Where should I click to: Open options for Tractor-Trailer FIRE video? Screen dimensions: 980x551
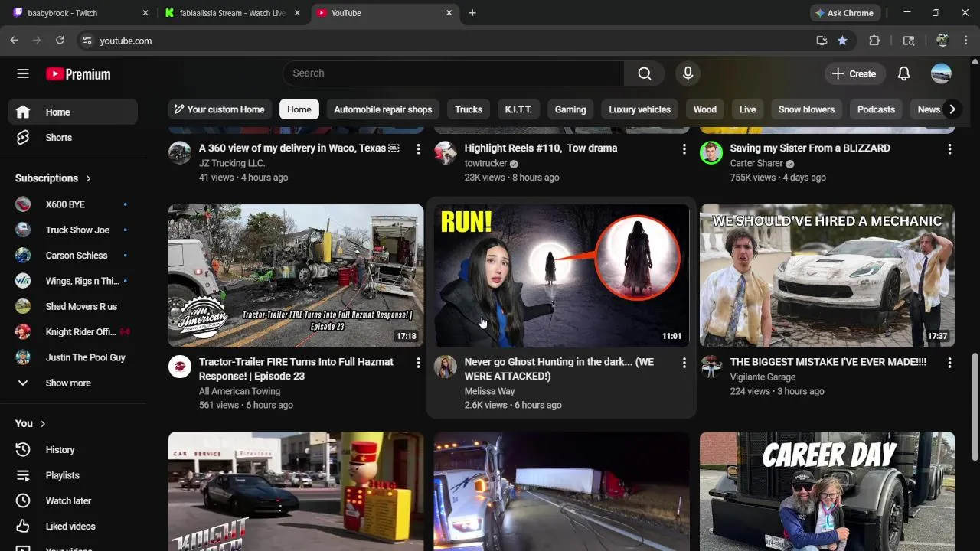[x=418, y=363]
